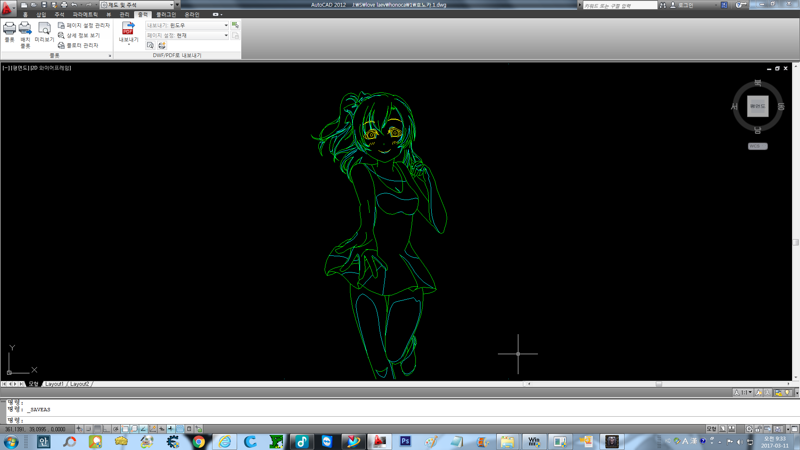Expand the 플롯 panel corner arrow
This screenshot has width=800, height=450.
click(x=110, y=56)
